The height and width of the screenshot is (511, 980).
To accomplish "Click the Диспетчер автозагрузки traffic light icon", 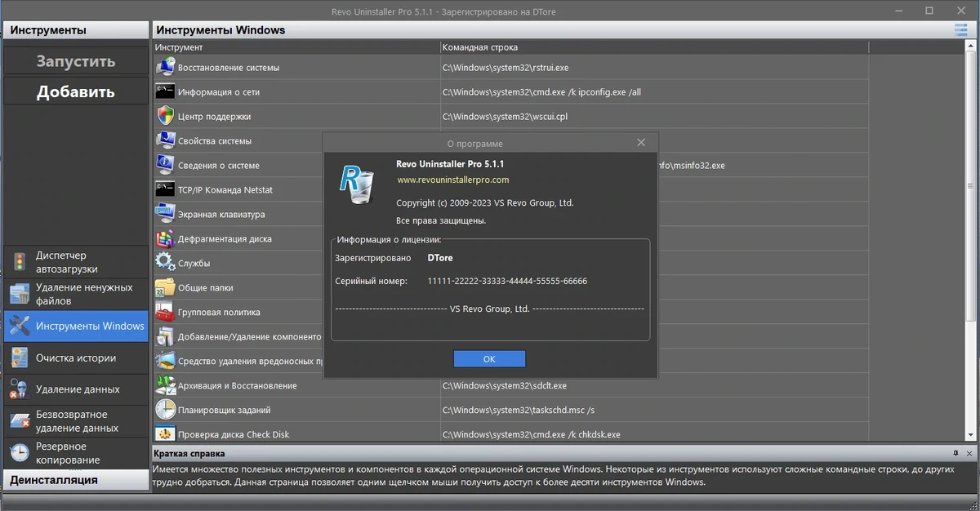I will 19,262.
